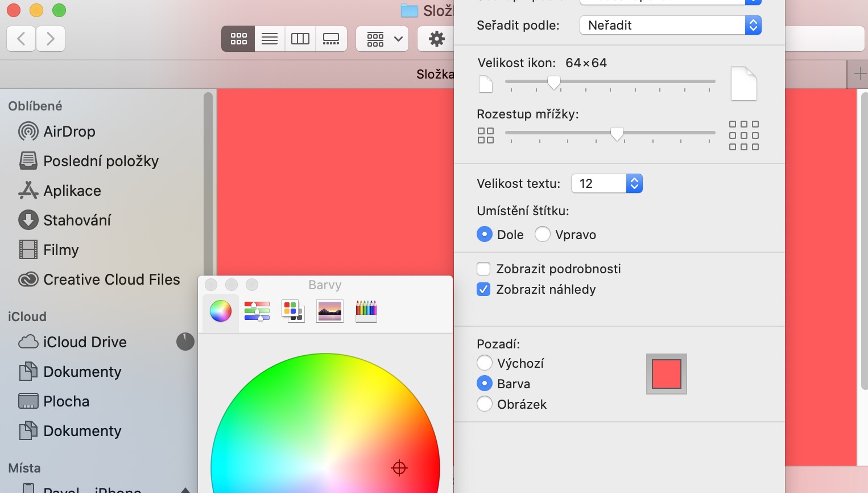Click the 64×64 icon size value

coord(586,63)
